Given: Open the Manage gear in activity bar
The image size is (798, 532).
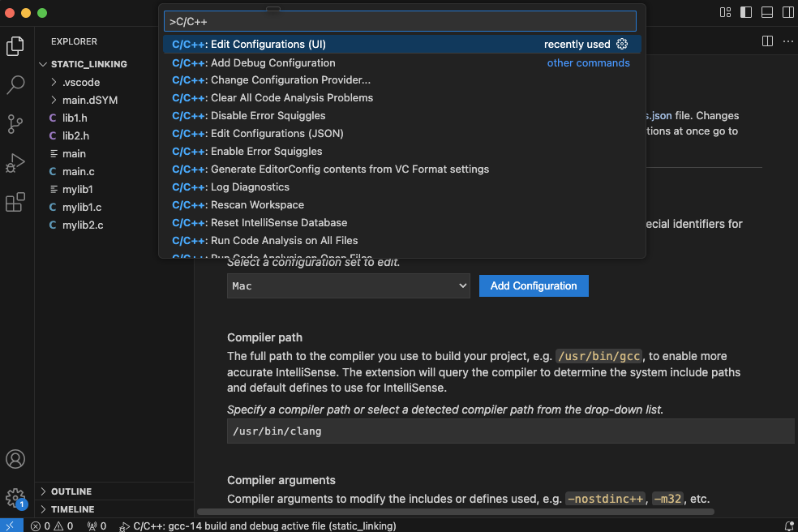Looking at the screenshot, I should point(15,497).
